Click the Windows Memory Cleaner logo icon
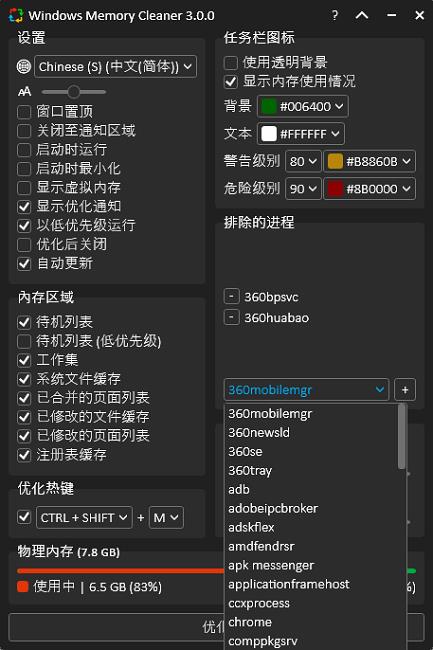Screen dimensions: 433x650 [16, 15]
